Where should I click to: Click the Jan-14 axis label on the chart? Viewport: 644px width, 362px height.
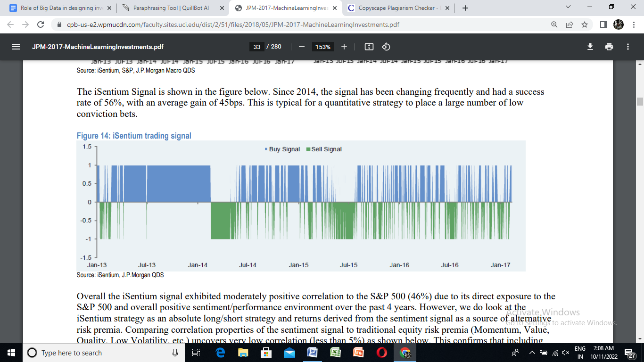click(x=198, y=265)
